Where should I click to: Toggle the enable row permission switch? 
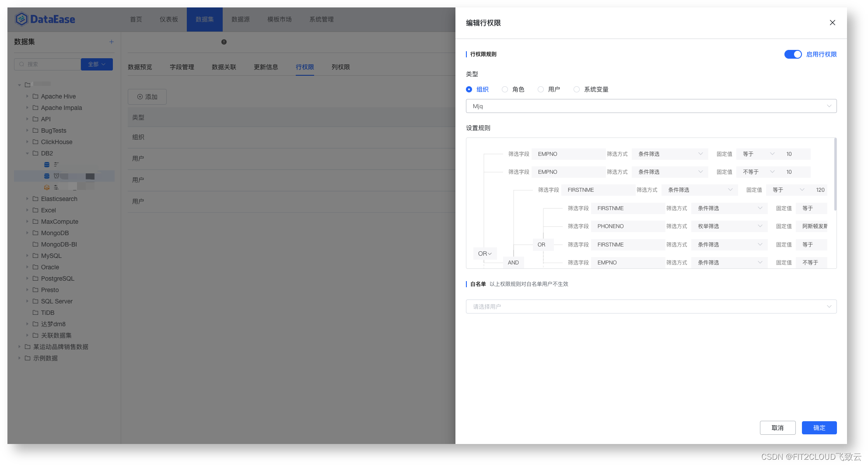point(793,54)
